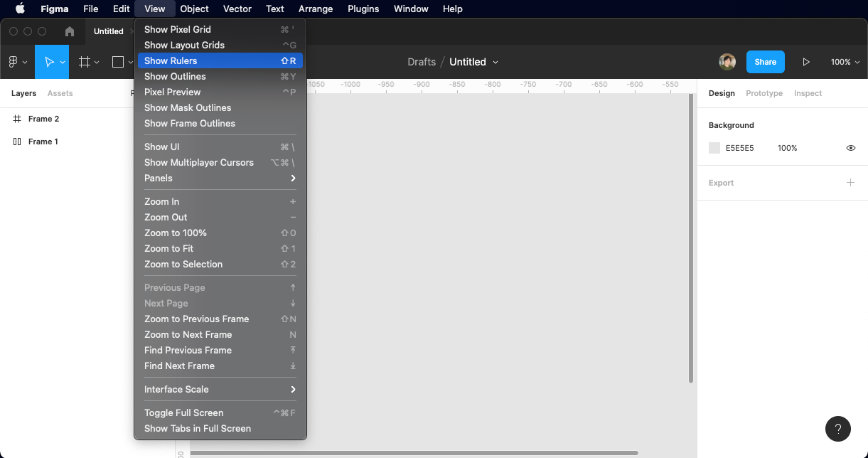Open the Arrange menu
868x458 pixels.
(x=316, y=9)
